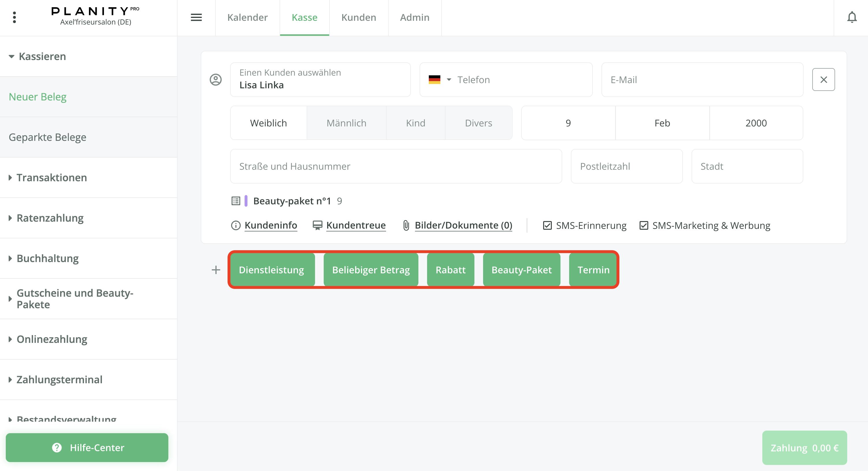The image size is (868, 471).
Task: Click the Beauty-paket list icon
Action: coord(236,201)
